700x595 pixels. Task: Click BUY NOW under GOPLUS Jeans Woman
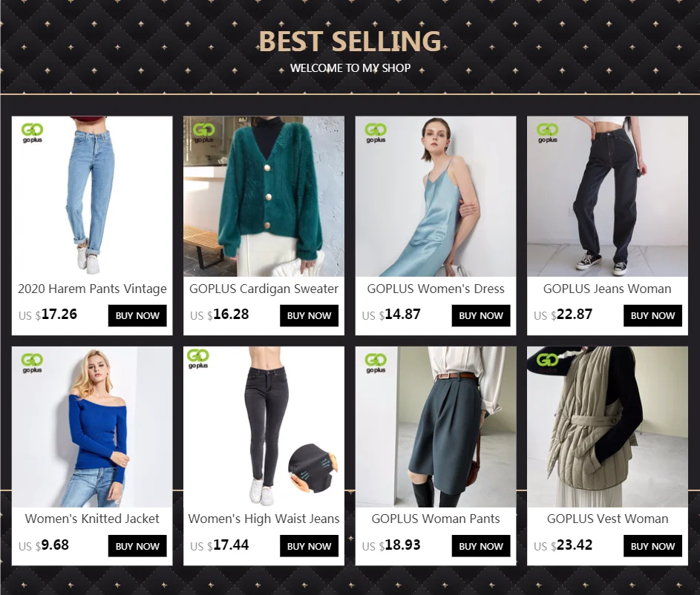652,316
